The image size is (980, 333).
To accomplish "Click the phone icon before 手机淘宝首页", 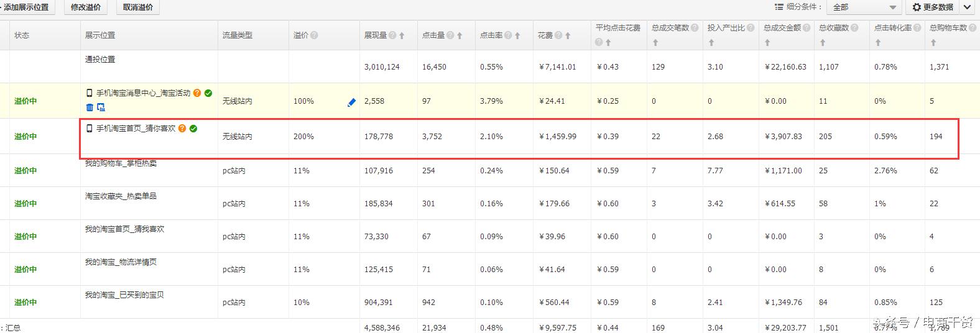I will pyautogui.click(x=90, y=129).
